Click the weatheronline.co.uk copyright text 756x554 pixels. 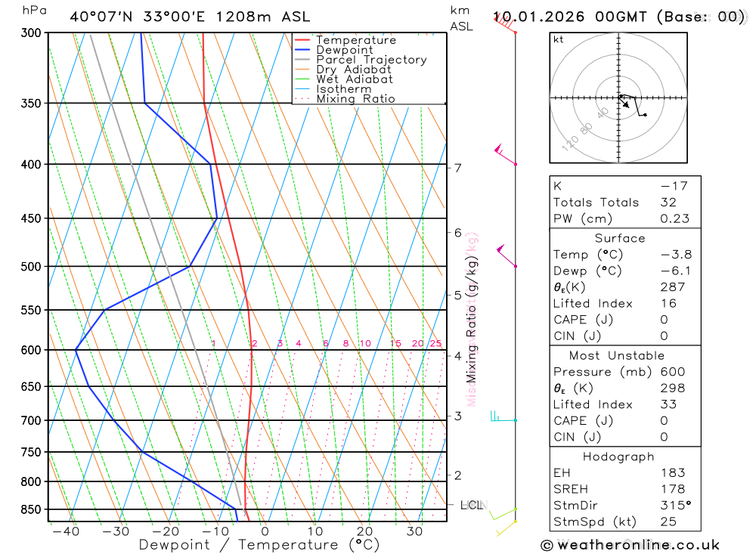tap(630, 545)
